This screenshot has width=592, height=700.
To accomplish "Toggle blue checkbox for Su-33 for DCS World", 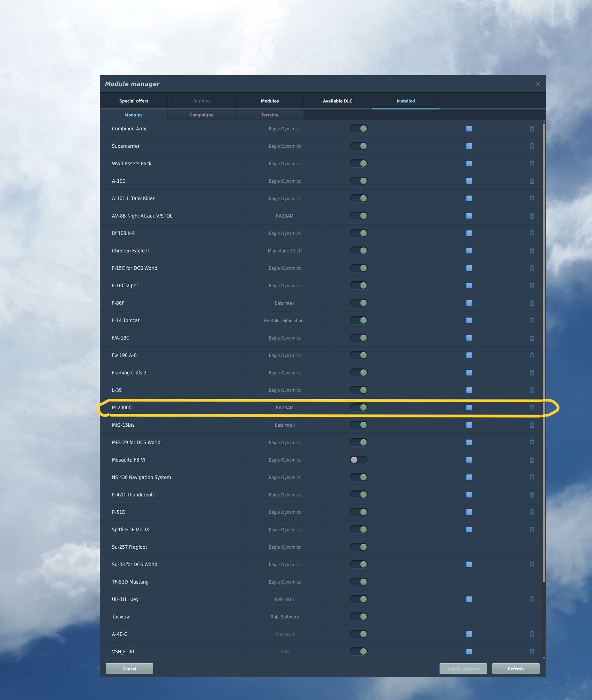I will pyautogui.click(x=469, y=564).
